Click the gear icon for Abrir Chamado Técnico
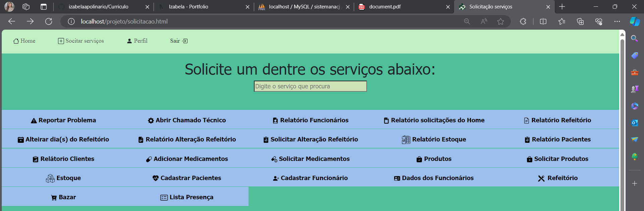The height and width of the screenshot is (211, 644). click(x=151, y=121)
